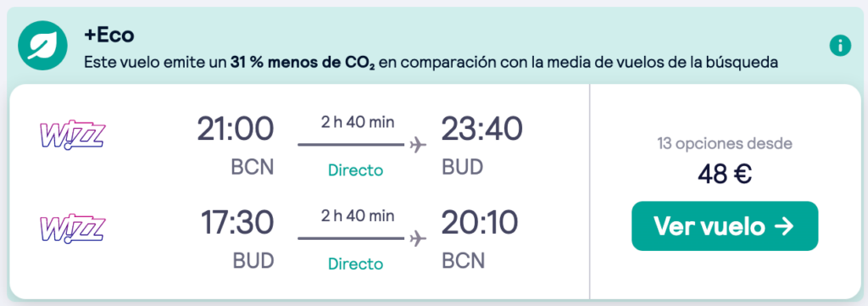Viewport: 868px width, 306px height.
Task: Open the info icon for +Eco details
Action: point(840,46)
